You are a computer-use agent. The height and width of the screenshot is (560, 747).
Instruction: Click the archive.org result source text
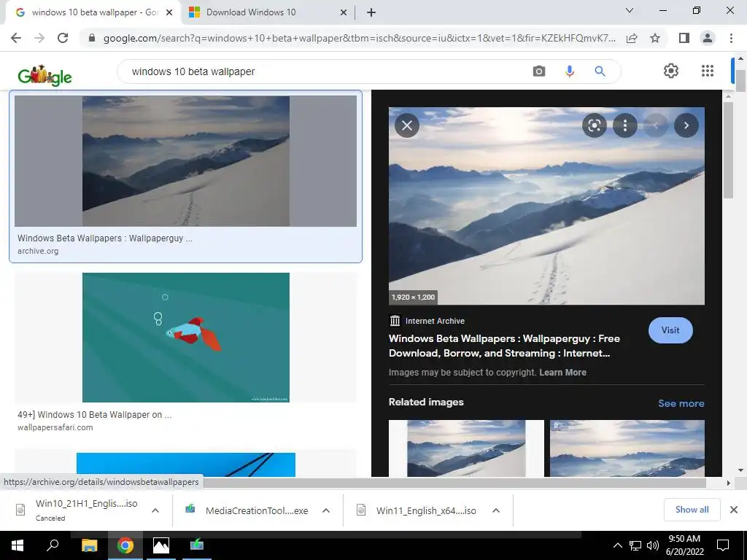click(38, 251)
